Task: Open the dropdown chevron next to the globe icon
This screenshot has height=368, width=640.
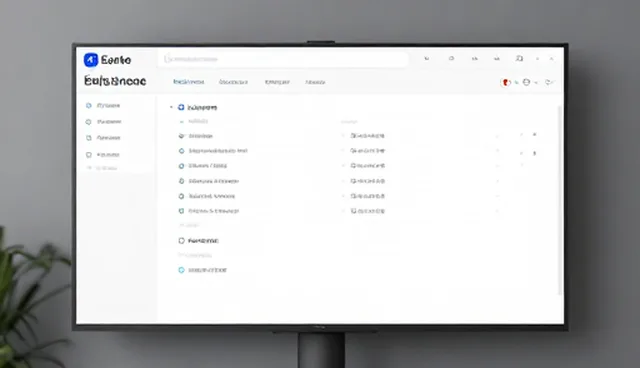Action: [536, 82]
